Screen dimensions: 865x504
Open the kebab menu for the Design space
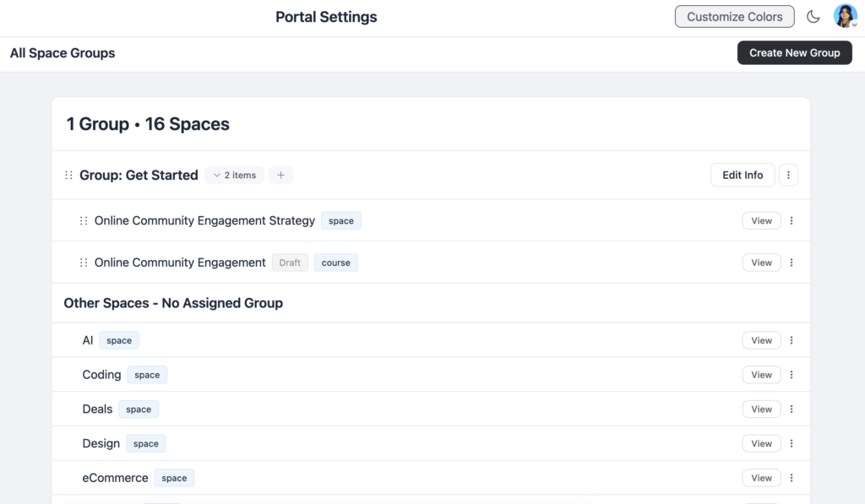coord(792,443)
